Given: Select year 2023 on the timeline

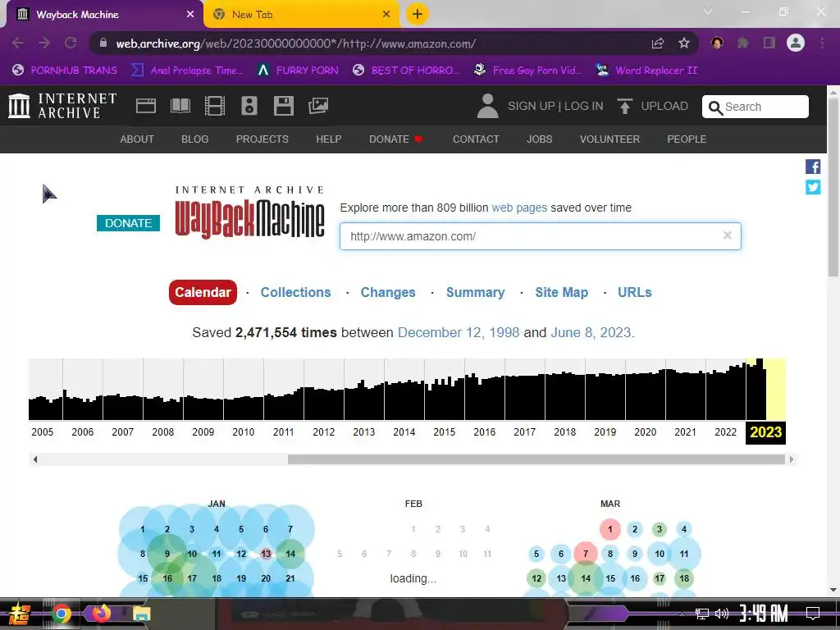Looking at the screenshot, I should click(x=765, y=431).
